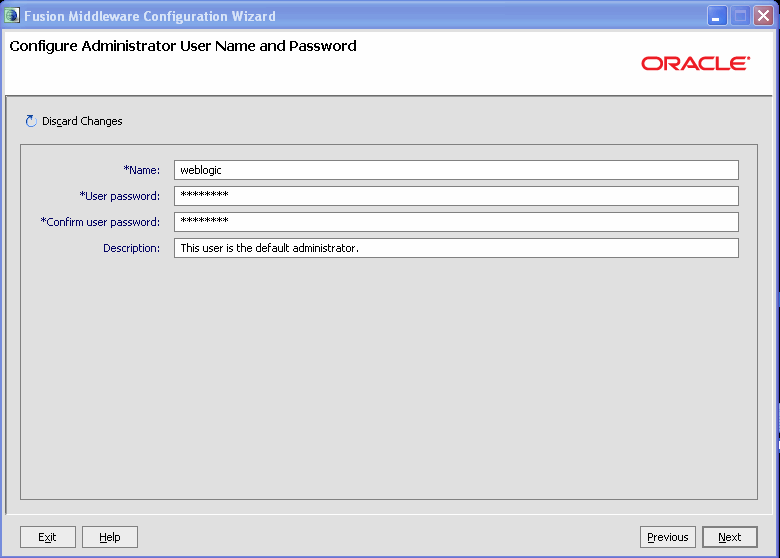Focus the Confirm user password field
This screenshot has height=558, width=780.
pyautogui.click(x=456, y=222)
